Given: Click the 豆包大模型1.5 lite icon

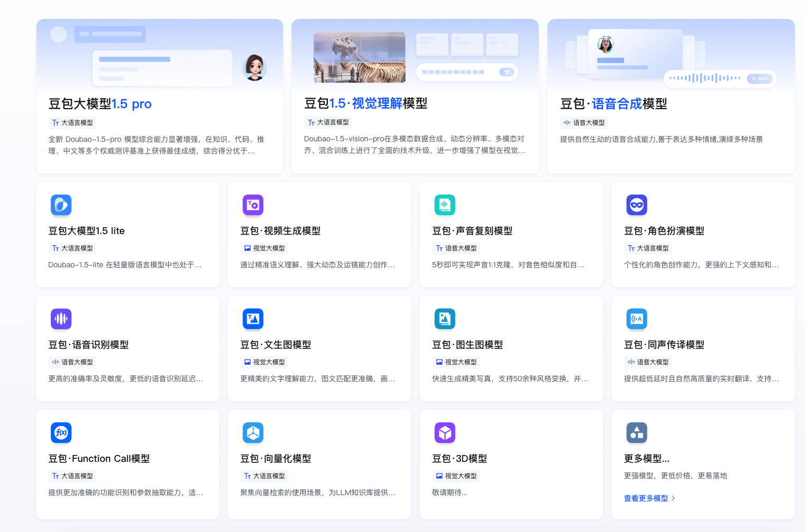Looking at the screenshot, I should coord(61,205).
